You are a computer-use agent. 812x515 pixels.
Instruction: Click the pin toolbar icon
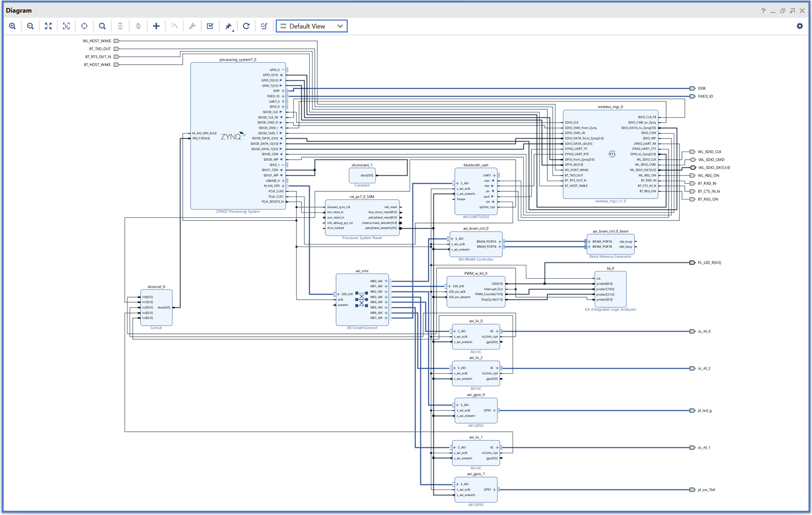229,26
